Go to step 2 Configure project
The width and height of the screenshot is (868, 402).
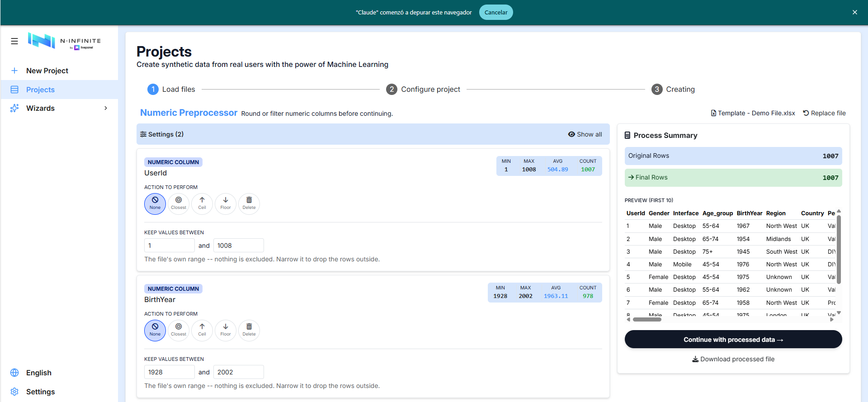click(423, 89)
